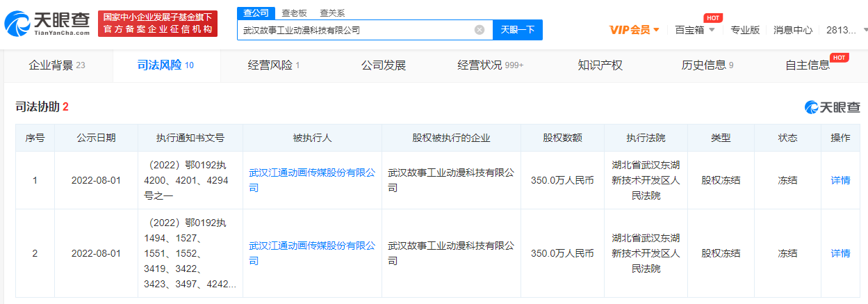This screenshot has width=868, height=304.
Task: Click the TianYanCha logo
Action: tap(47, 24)
